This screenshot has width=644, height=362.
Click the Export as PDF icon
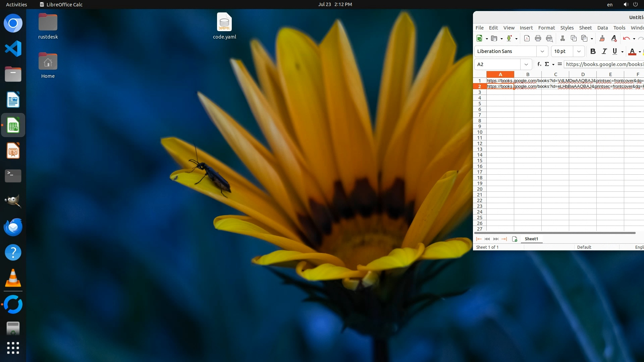(x=527, y=38)
